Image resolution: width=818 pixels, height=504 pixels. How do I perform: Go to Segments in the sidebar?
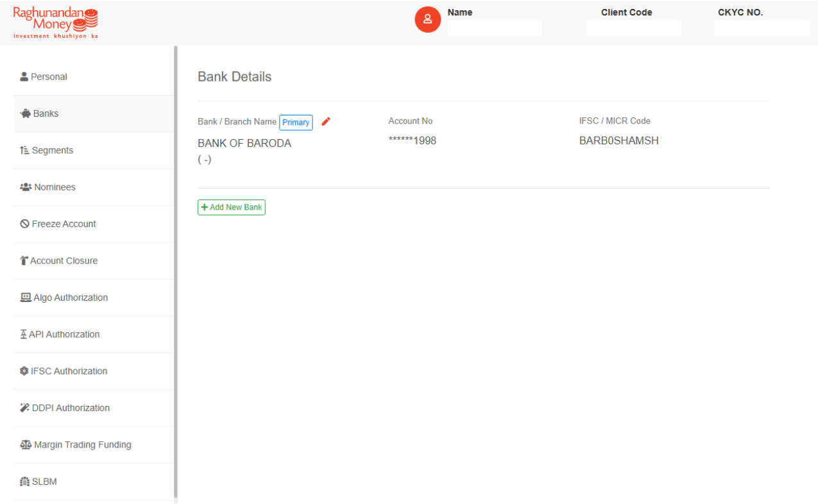94,150
